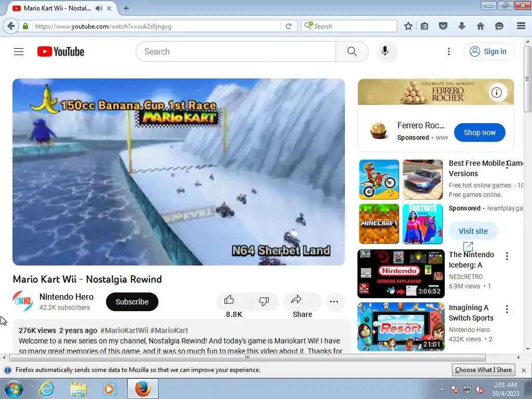Click the Ferrero Rocher banner image
This screenshot has width=532, height=399.
[x=436, y=92]
